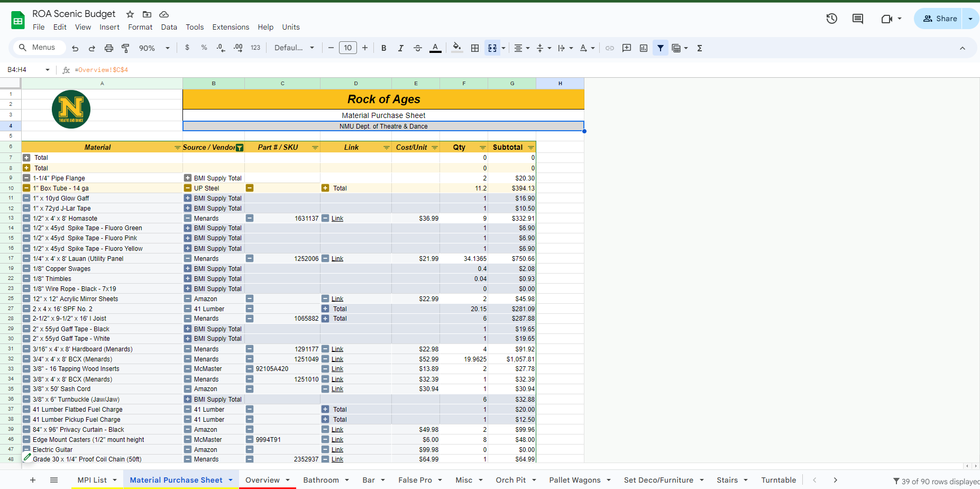The image size is (980, 489).
Task: Select the paint format tool
Action: click(x=125, y=48)
